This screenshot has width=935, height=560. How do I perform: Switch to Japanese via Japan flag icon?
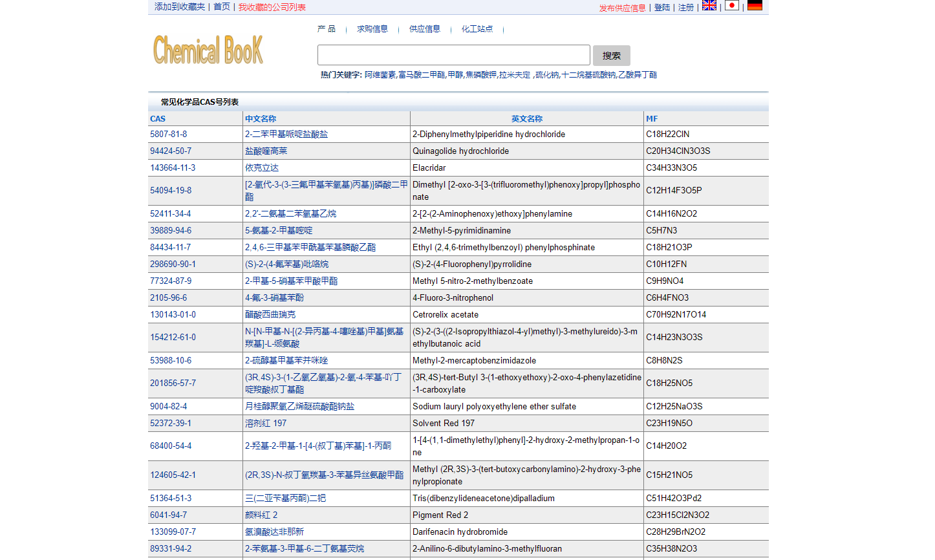point(732,6)
